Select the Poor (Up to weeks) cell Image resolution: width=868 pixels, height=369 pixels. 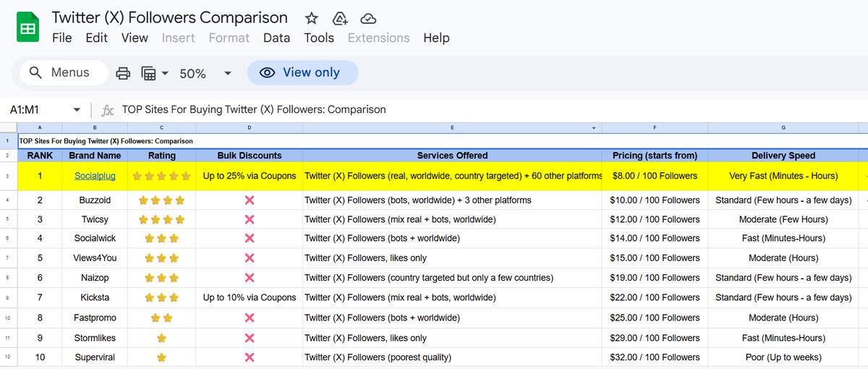click(783, 357)
